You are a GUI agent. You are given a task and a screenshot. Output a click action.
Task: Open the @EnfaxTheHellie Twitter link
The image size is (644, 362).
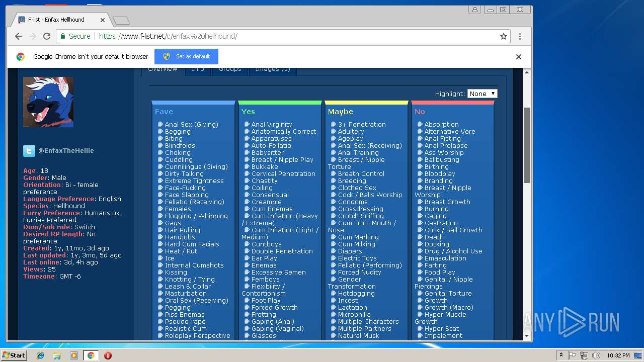(x=66, y=150)
